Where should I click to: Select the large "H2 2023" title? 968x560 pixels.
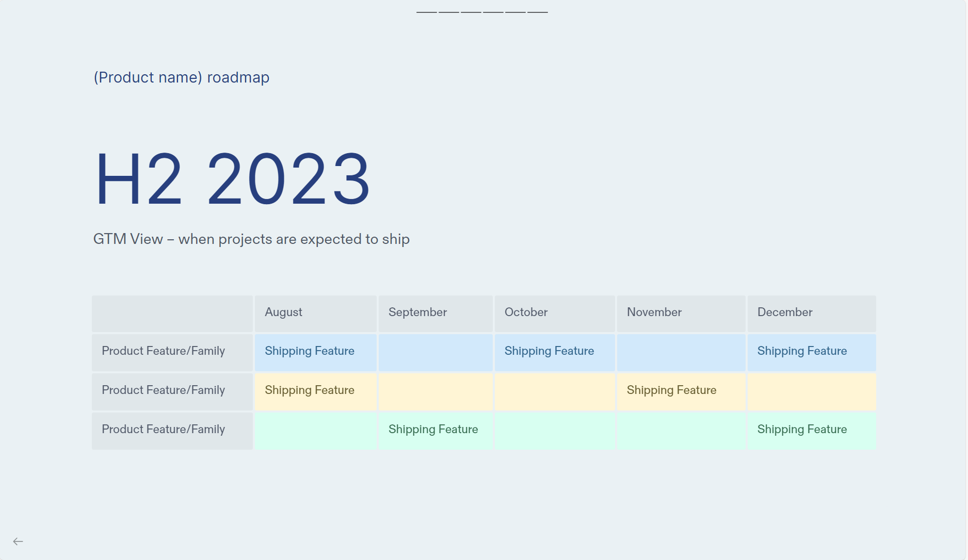(x=232, y=179)
